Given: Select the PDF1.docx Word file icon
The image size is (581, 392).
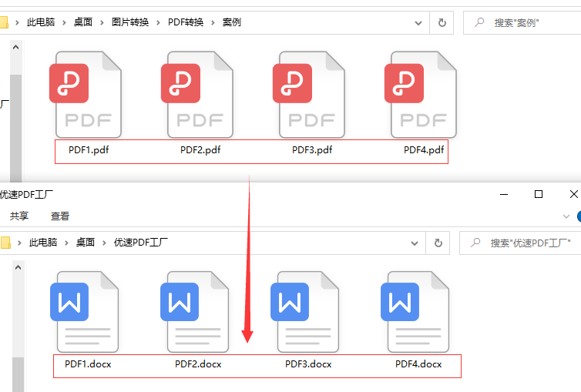Looking at the screenshot, I should (85, 312).
